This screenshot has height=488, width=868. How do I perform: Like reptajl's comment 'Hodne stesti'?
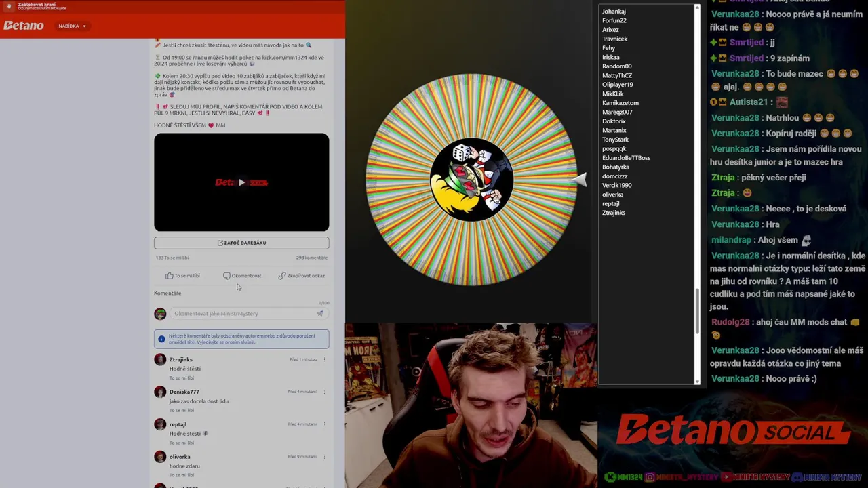point(182,443)
